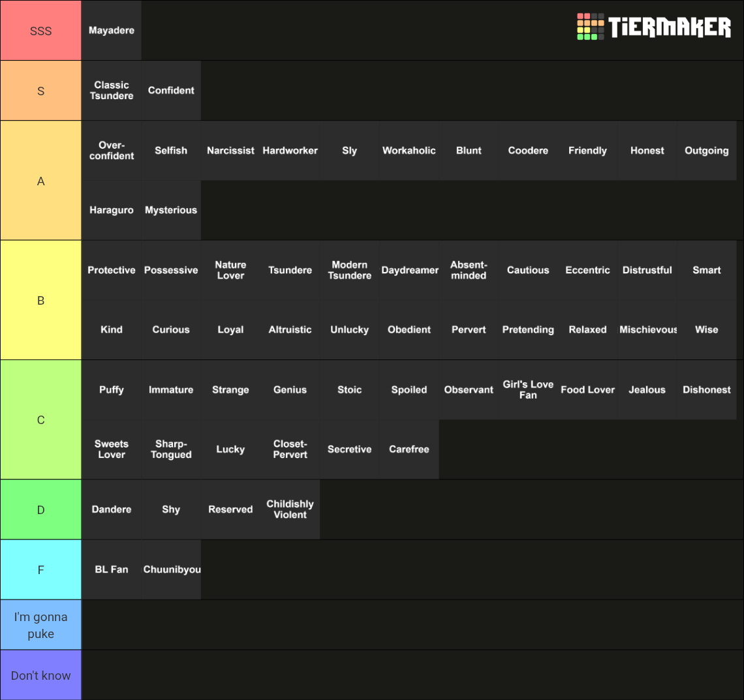Click the A tier label

point(41,181)
